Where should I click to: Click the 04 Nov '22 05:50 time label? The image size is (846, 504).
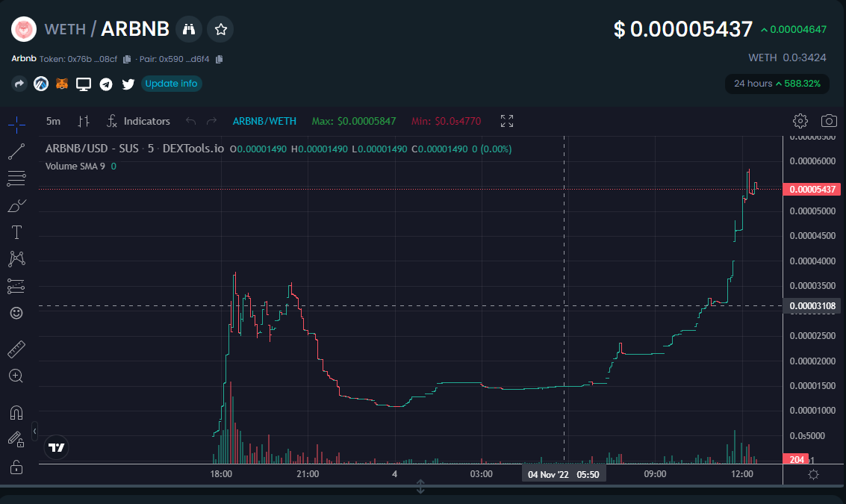[x=563, y=474]
